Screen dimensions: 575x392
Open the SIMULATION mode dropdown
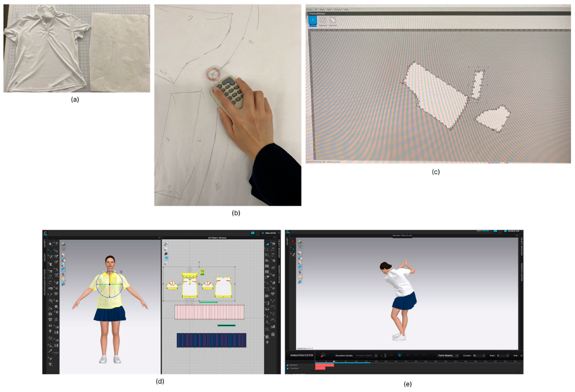270,233
